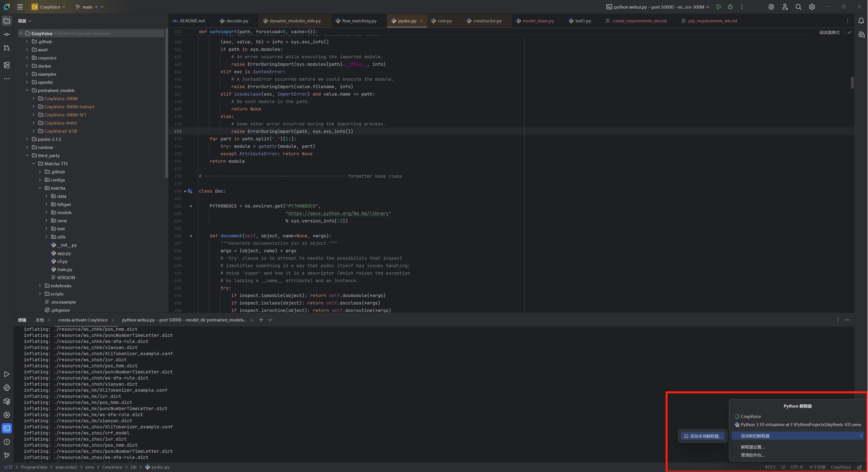Toggle the read-only lock in the status bar
The width and height of the screenshot is (868, 472).
(859, 467)
